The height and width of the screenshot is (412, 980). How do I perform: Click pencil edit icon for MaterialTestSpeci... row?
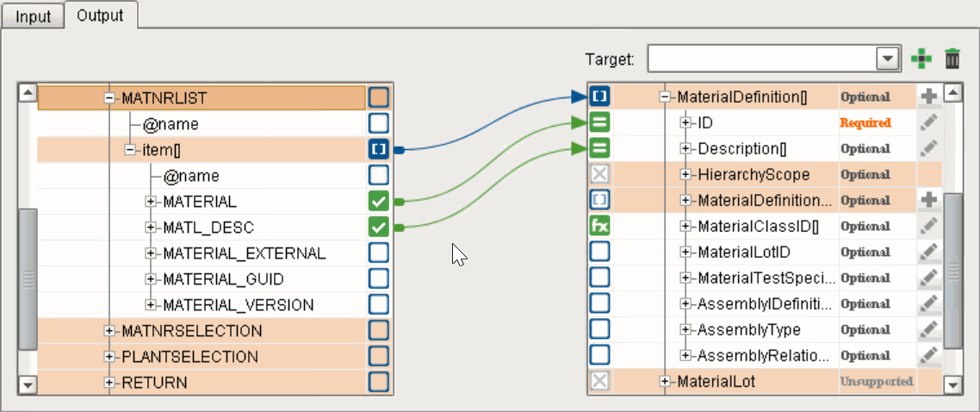coord(928,278)
